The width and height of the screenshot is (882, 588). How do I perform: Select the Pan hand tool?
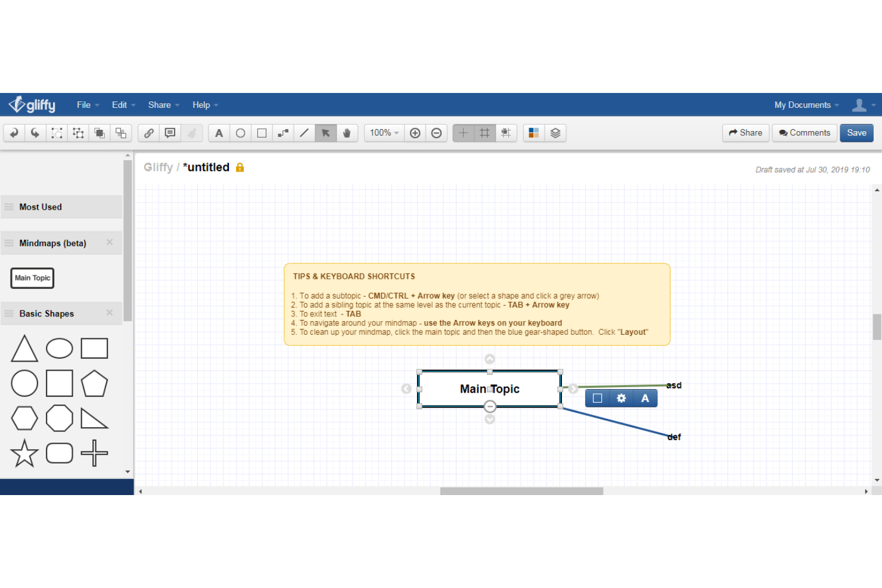(347, 133)
